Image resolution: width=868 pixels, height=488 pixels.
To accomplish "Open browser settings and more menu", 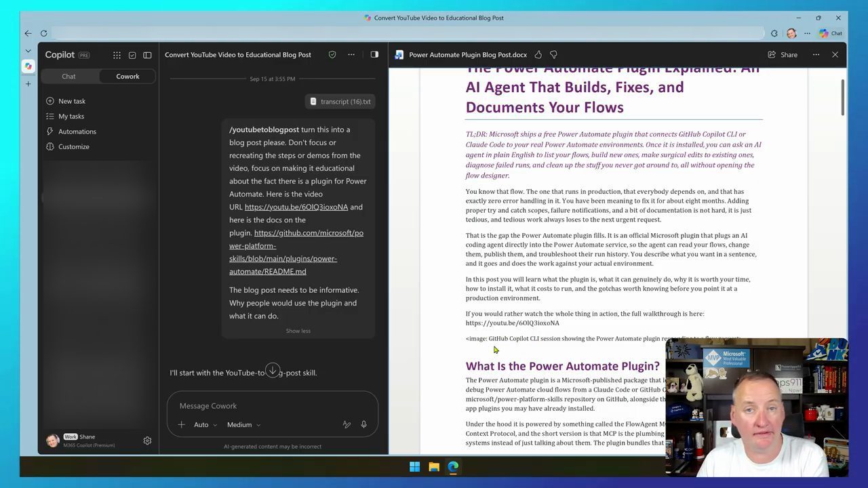I will (x=807, y=33).
